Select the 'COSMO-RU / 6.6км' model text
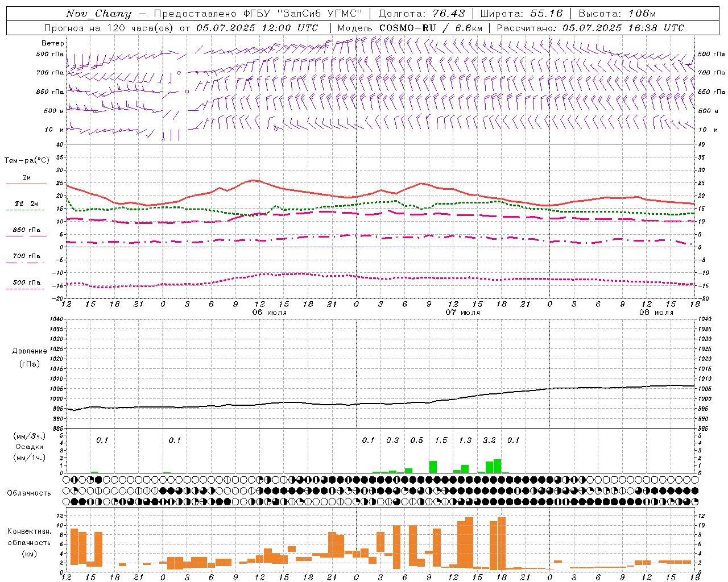 [431, 28]
